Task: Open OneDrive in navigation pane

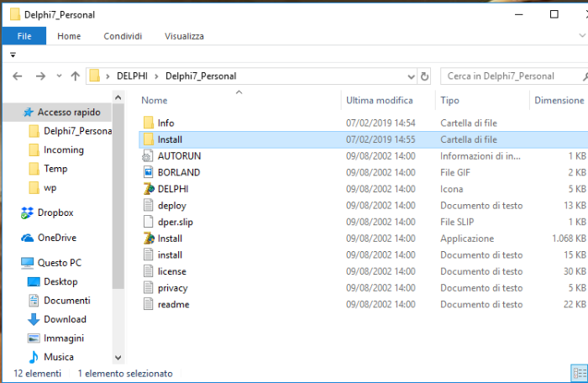Action: click(x=56, y=238)
